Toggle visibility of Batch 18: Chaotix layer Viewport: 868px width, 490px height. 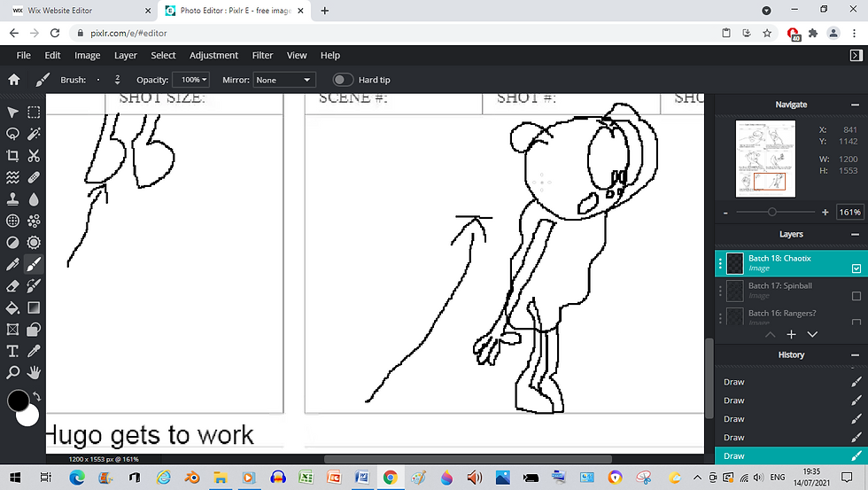856,268
